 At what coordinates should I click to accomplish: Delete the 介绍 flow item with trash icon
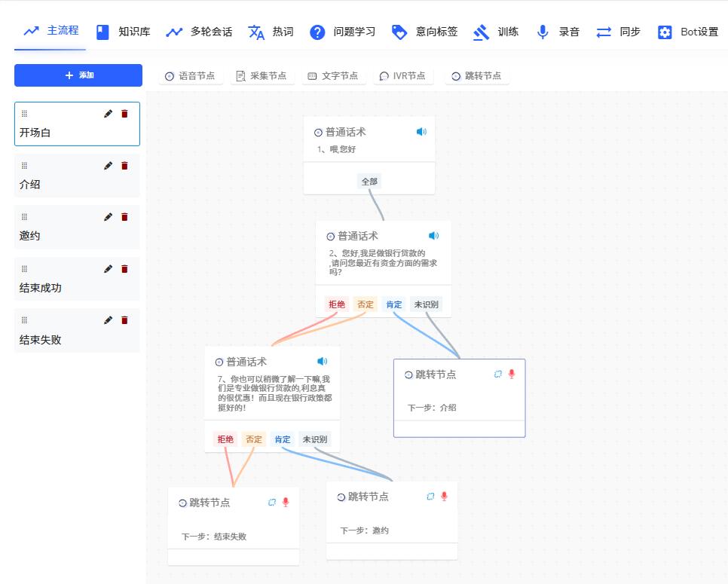tap(125, 166)
